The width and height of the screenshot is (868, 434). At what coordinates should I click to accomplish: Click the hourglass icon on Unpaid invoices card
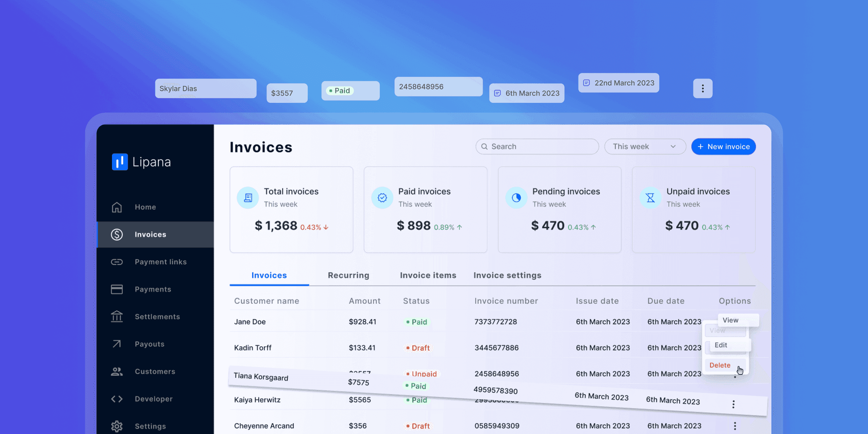pyautogui.click(x=650, y=197)
